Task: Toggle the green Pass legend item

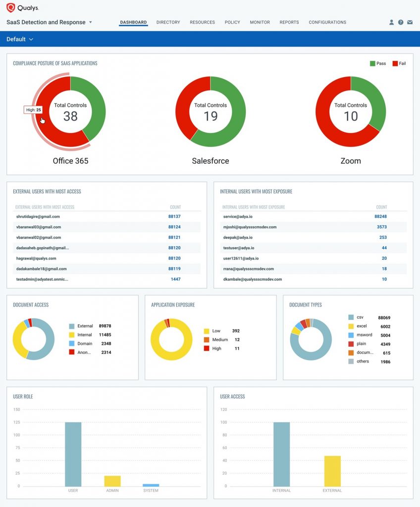Action: pos(378,63)
